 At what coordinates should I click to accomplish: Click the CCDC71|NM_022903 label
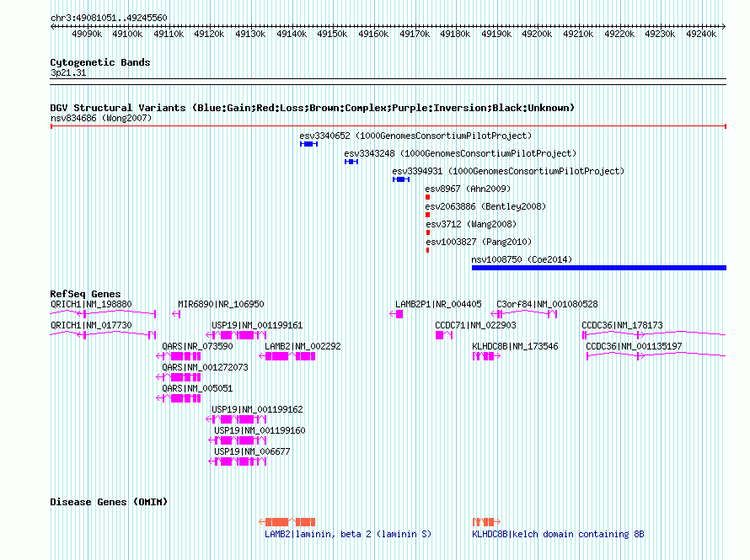pos(475,325)
